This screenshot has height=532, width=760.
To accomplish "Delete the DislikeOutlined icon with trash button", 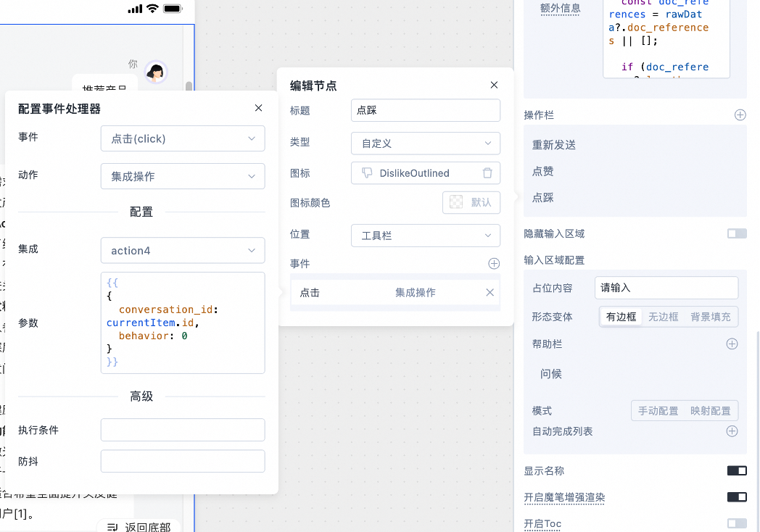I will [487, 173].
